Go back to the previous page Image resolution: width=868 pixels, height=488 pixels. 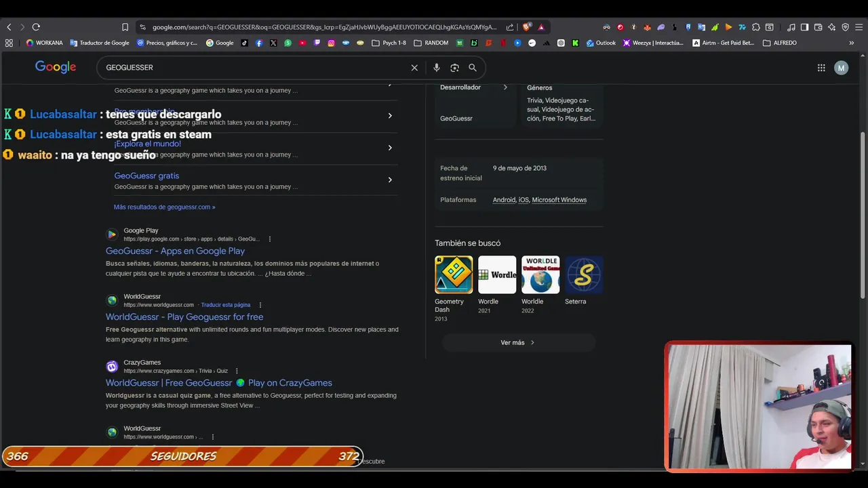9,27
